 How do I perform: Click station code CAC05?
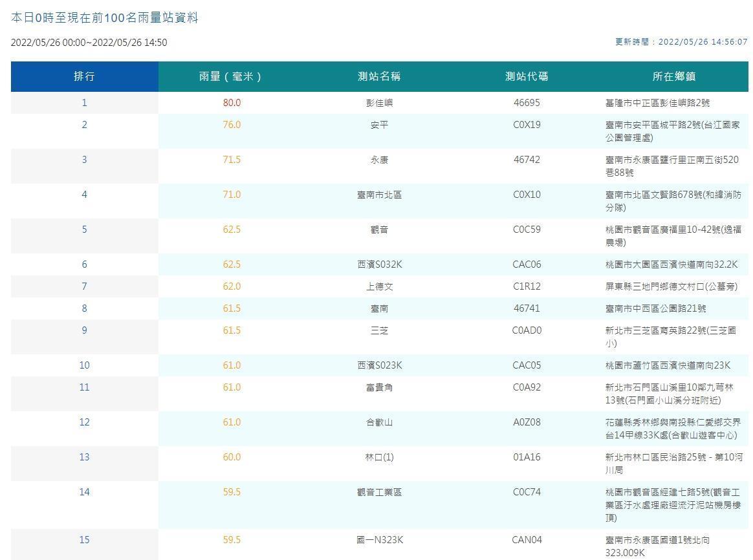[527, 365]
